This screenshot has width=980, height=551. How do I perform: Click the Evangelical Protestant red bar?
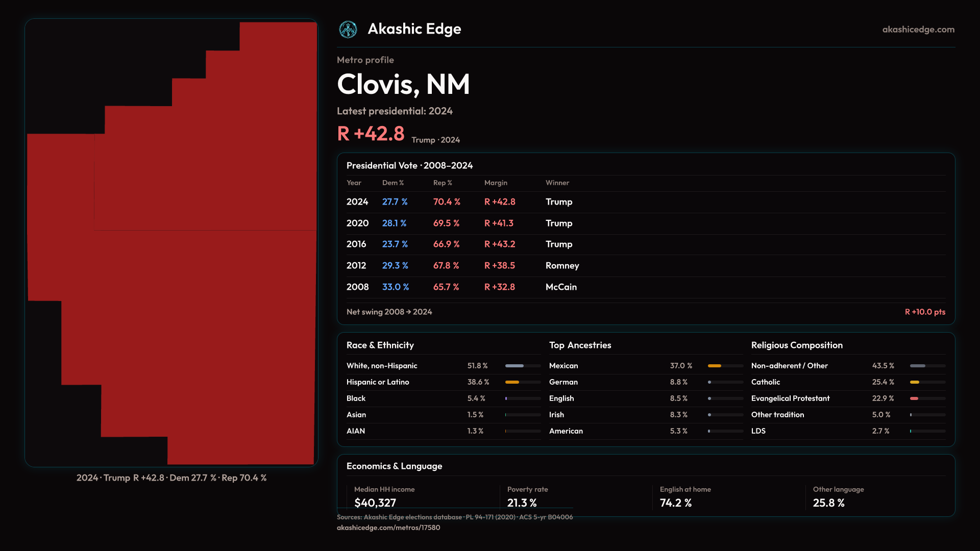click(x=927, y=398)
